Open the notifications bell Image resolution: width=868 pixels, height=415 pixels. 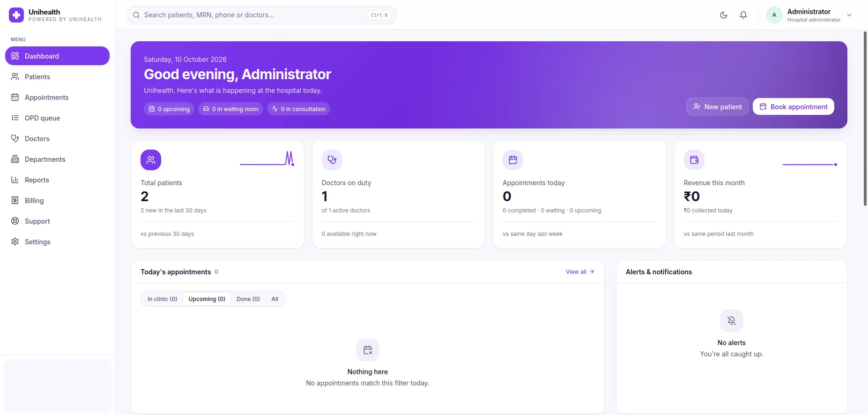(743, 15)
